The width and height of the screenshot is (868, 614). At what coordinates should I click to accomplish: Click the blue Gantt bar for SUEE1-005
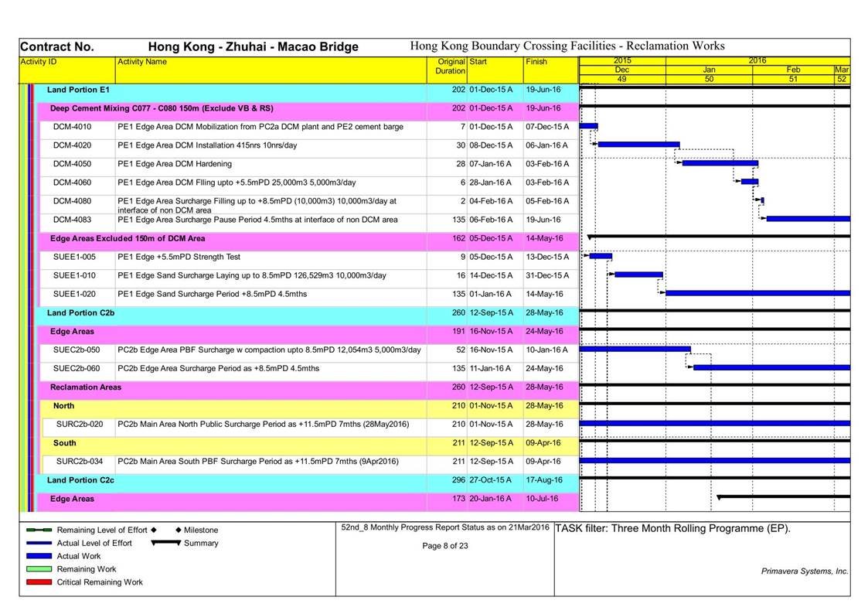pyautogui.click(x=601, y=256)
